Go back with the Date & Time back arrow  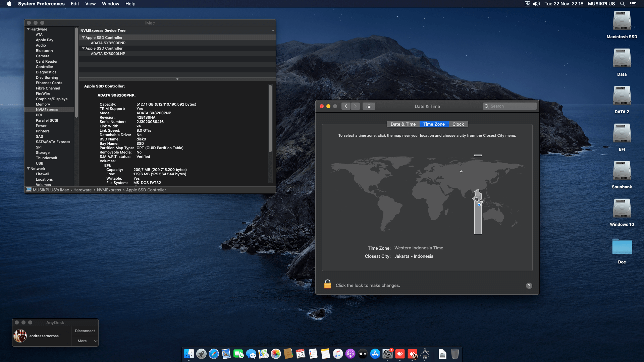coord(346,106)
